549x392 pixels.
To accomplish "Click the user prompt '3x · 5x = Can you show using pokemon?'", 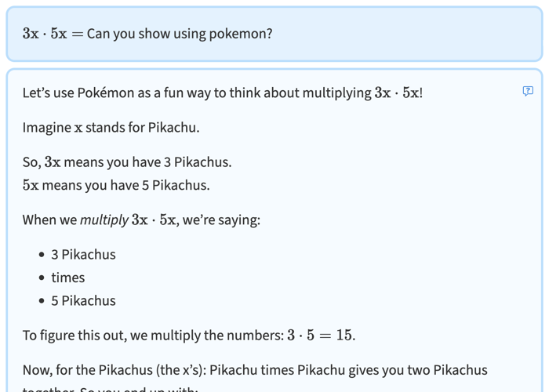I will [x=147, y=34].
